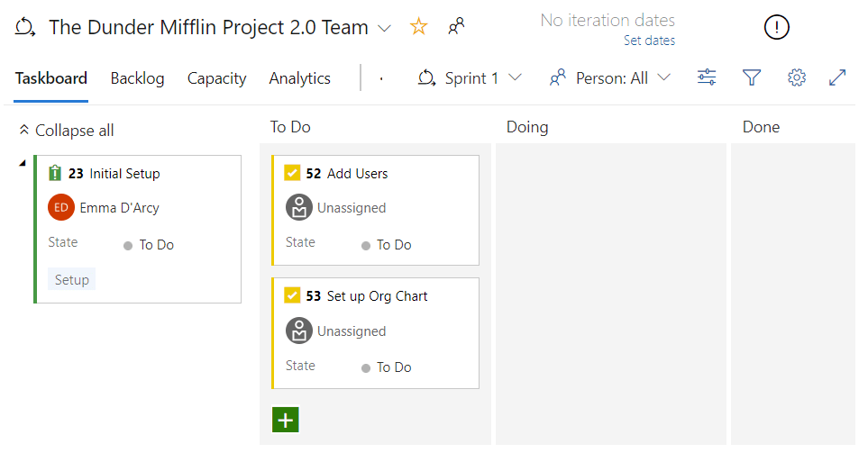
Task: Expand the team name selector chevron
Action: pyautogui.click(x=385, y=28)
